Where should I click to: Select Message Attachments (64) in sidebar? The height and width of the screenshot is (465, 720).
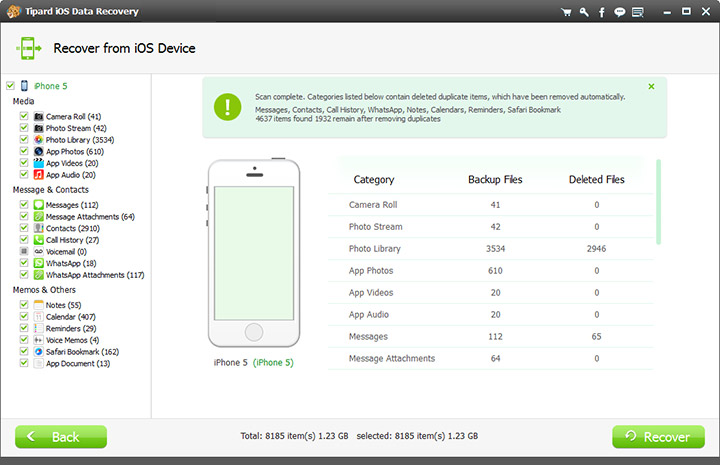90,217
